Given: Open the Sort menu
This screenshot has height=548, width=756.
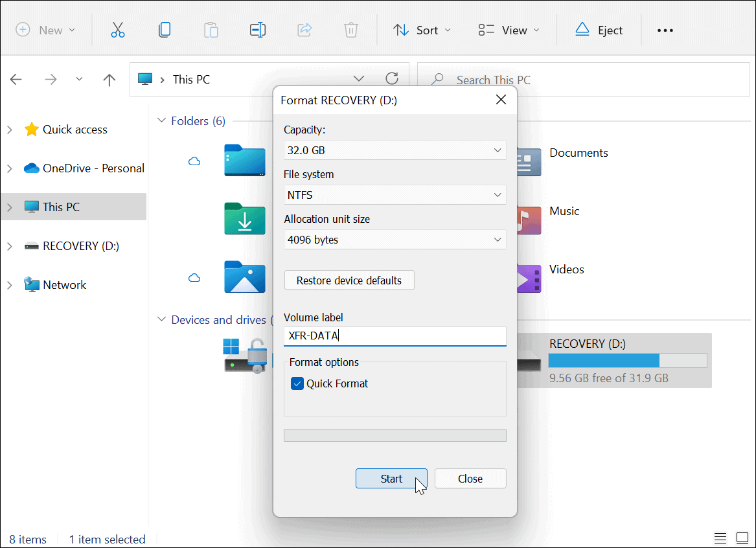Looking at the screenshot, I should coord(421,30).
